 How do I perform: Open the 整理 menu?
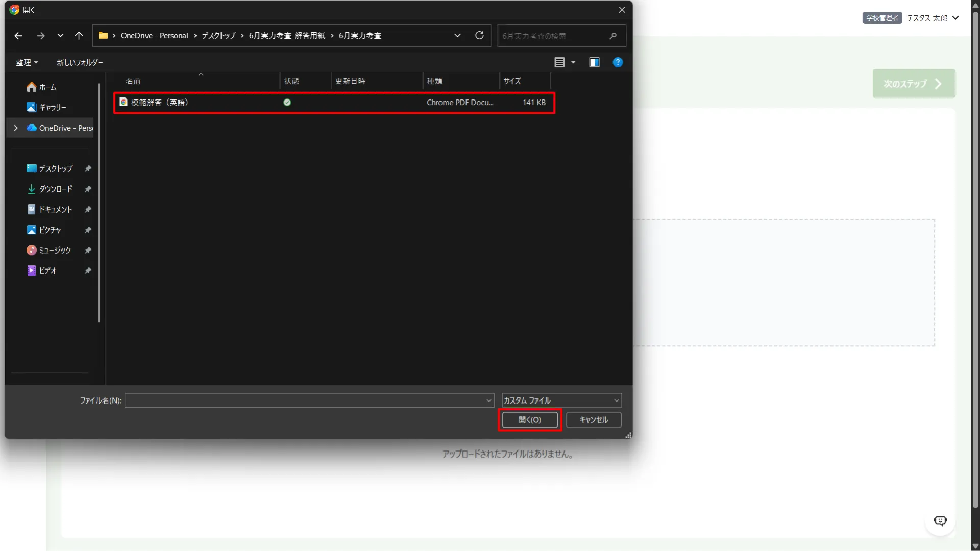(x=27, y=62)
